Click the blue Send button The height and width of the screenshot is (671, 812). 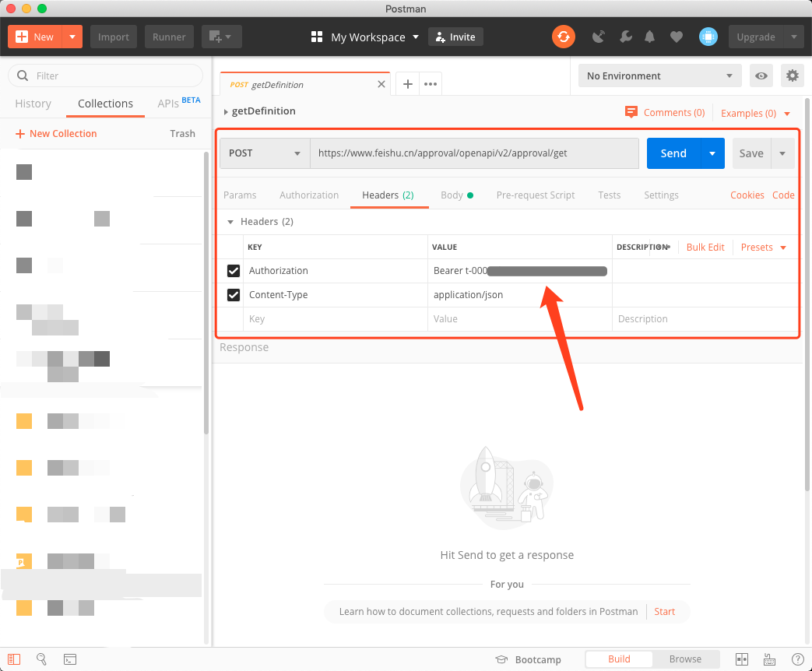click(673, 153)
